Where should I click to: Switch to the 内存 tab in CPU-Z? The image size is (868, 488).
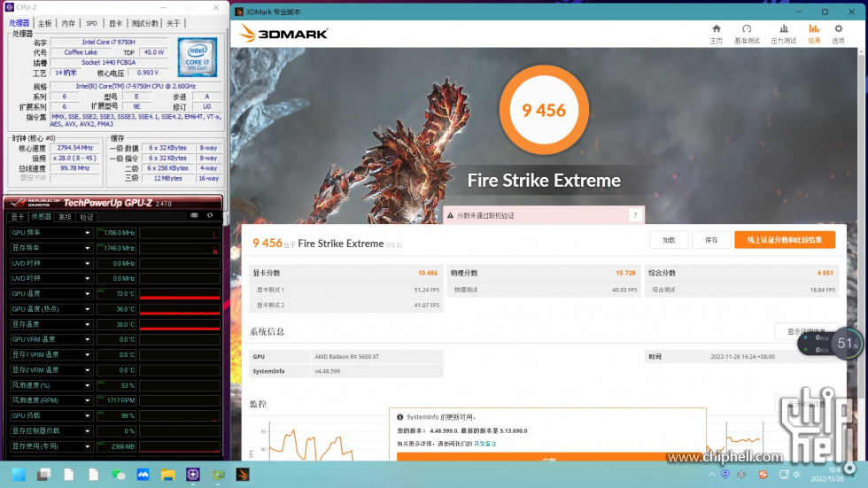pos(68,23)
